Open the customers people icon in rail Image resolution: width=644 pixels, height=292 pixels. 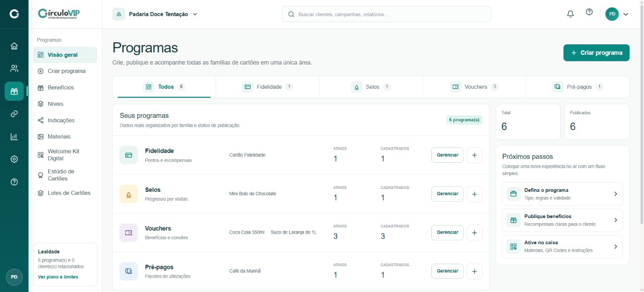point(14,68)
